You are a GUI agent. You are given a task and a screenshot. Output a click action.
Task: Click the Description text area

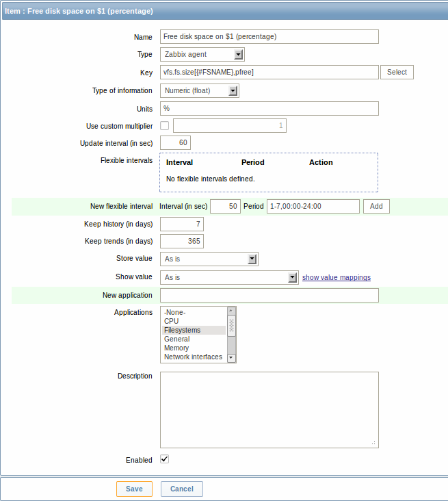click(269, 410)
